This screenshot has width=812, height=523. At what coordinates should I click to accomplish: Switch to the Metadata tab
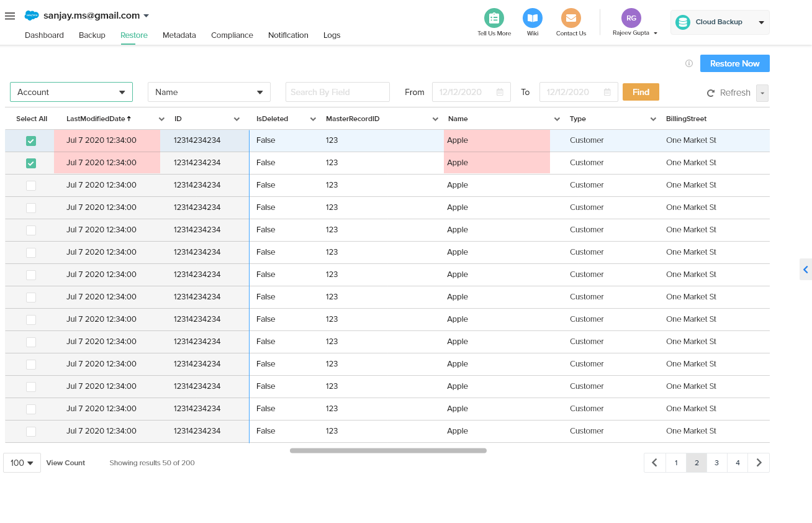[x=179, y=35]
